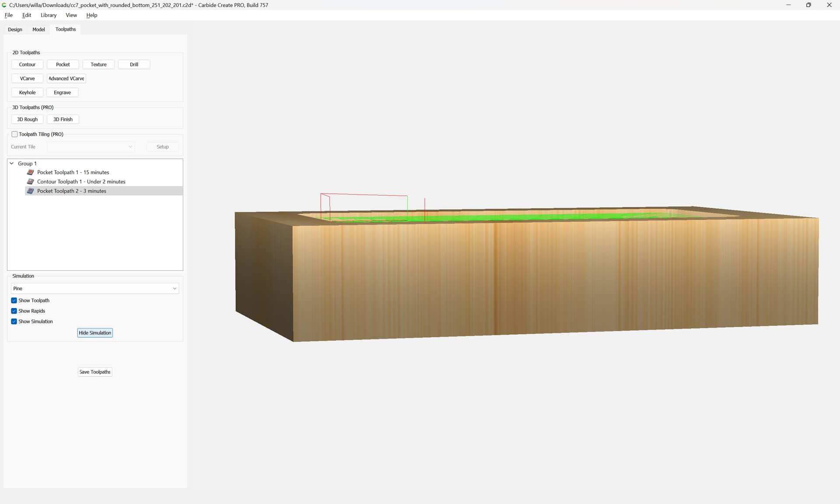Image resolution: width=840 pixels, height=504 pixels.
Task: Click the 3D Rough toolpath button
Action: (27, 119)
